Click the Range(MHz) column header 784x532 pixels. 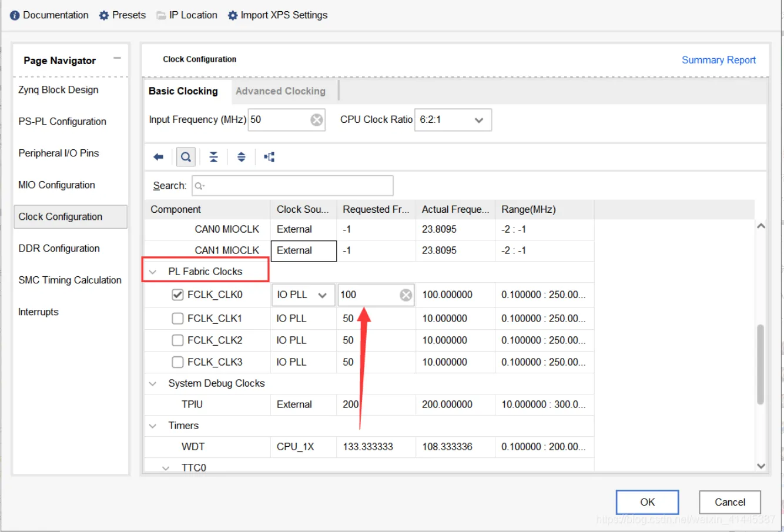pos(545,209)
